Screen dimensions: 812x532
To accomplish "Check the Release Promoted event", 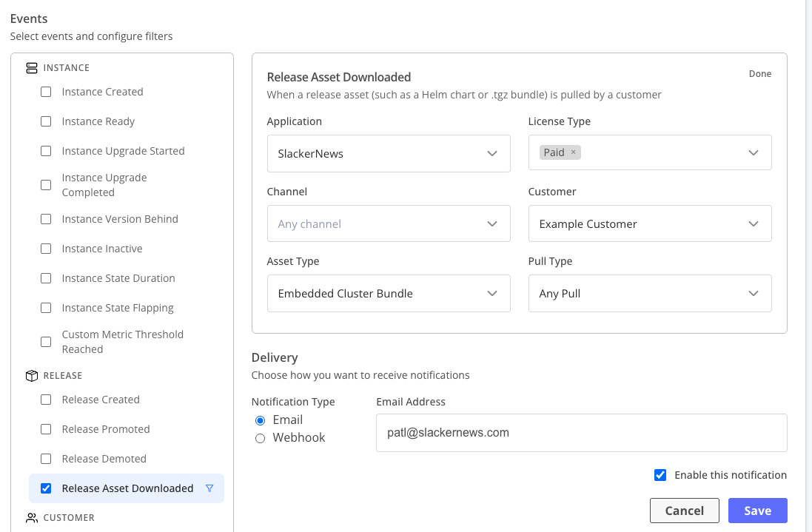I will pyautogui.click(x=46, y=429).
